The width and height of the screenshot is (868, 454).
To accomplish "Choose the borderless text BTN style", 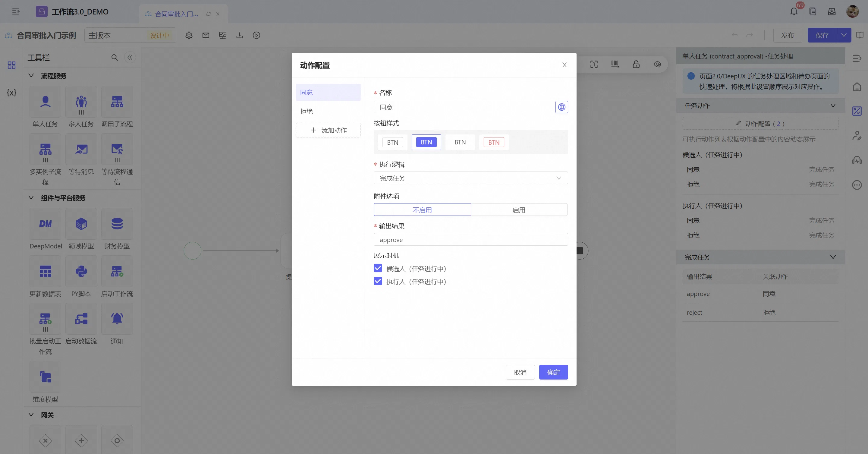I will tap(460, 142).
